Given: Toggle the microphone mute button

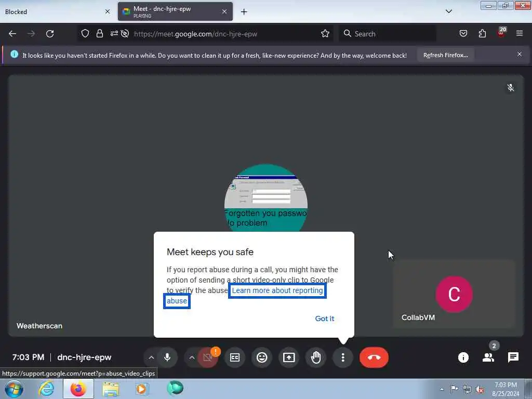Looking at the screenshot, I should click(x=167, y=357).
